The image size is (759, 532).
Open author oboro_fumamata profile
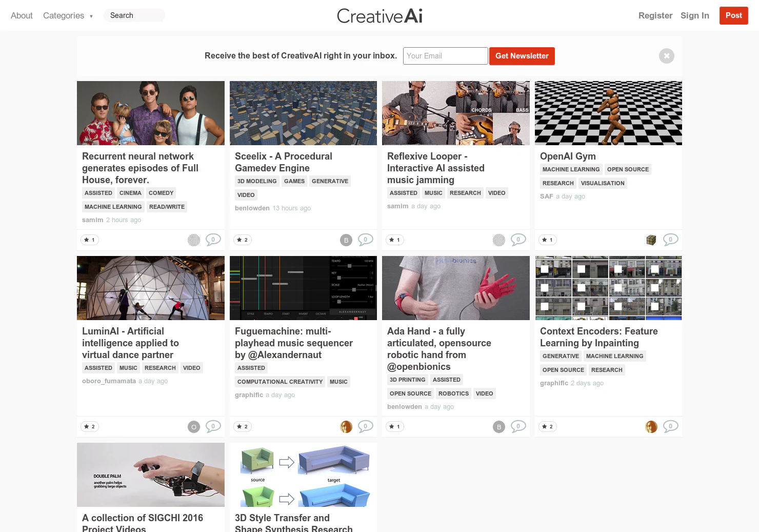[109, 381]
